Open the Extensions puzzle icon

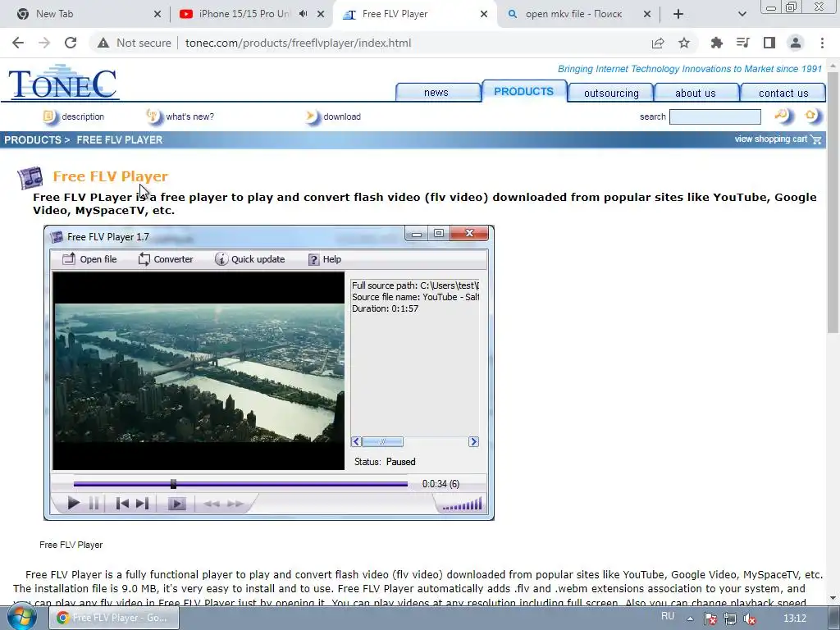(x=716, y=43)
